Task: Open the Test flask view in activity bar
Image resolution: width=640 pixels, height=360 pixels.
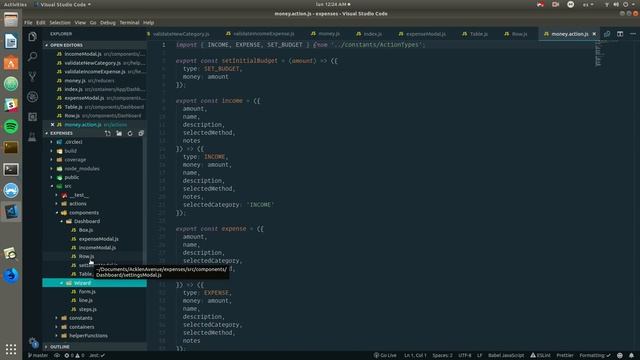Action: point(32,137)
